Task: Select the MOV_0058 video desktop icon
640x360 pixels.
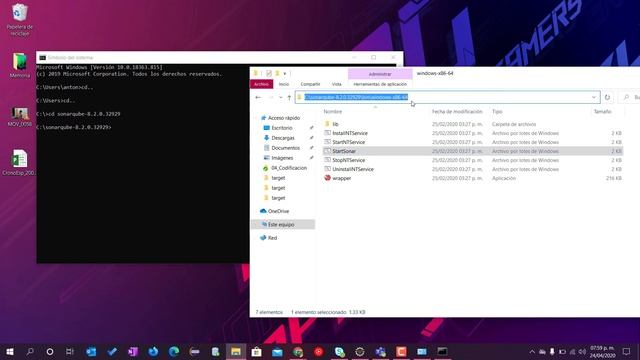Action: (19, 117)
